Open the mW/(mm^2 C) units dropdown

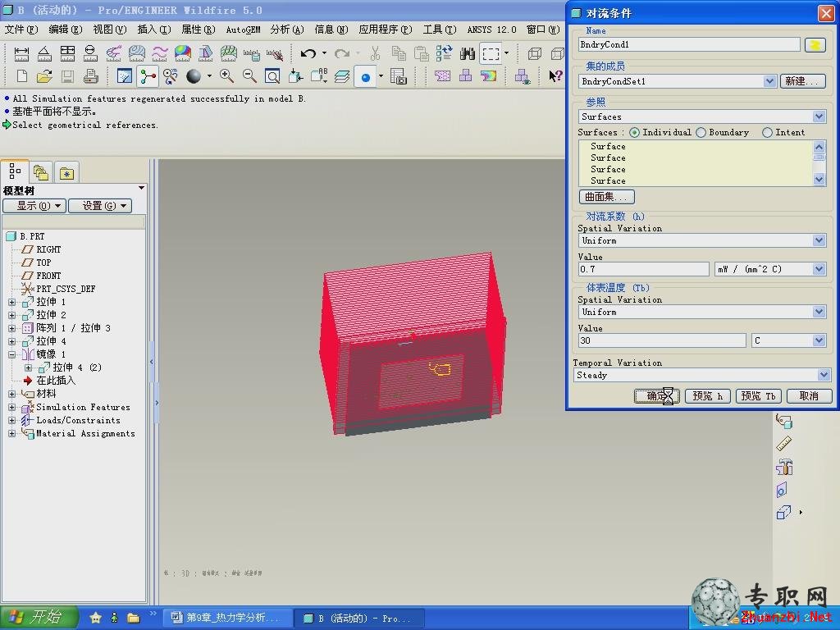819,269
